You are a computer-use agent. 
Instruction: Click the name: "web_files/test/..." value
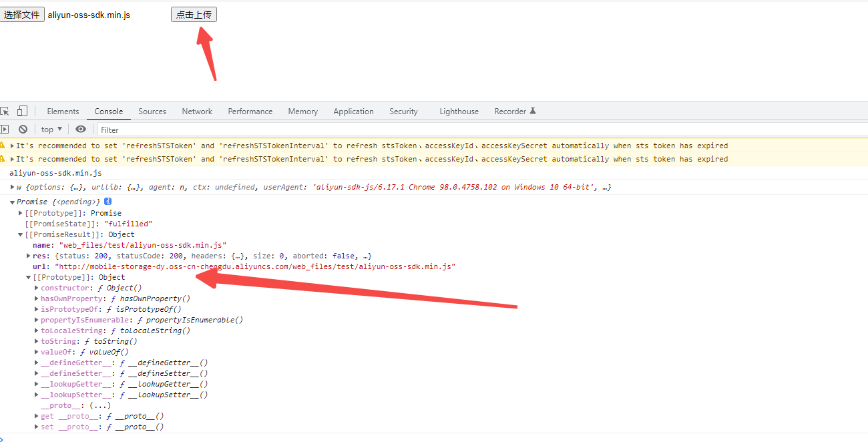coord(143,245)
